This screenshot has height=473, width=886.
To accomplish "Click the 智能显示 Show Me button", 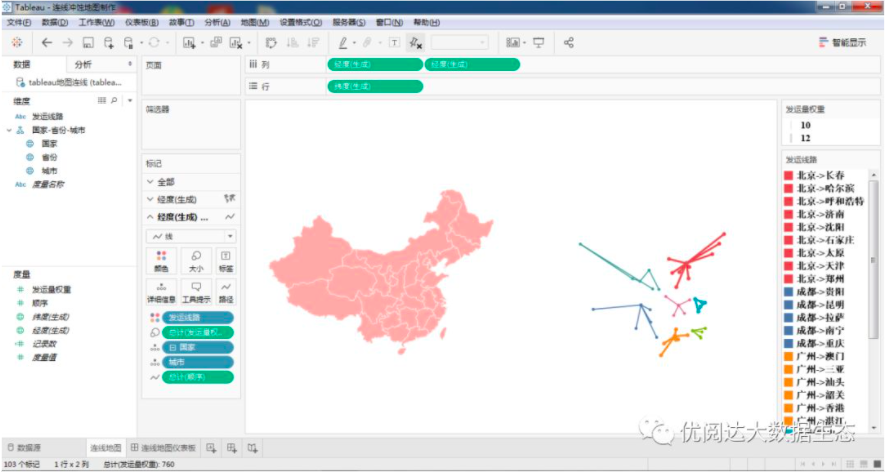I will (842, 43).
